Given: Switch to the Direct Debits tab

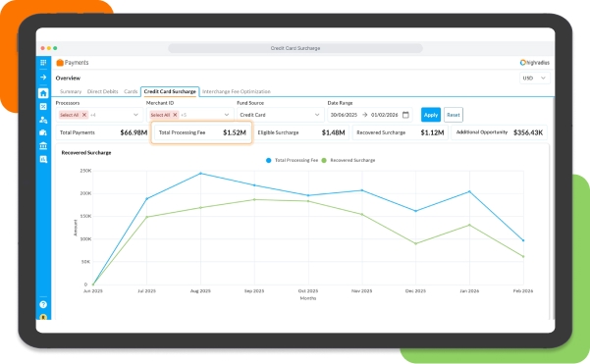Looking at the screenshot, I should tap(103, 91).
